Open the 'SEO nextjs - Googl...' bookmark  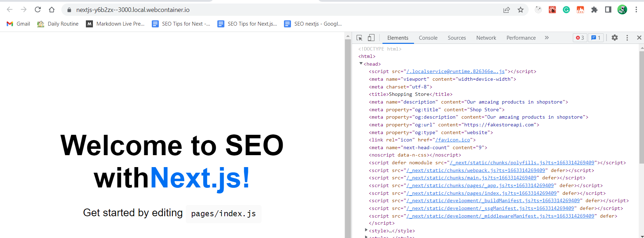coord(313,24)
